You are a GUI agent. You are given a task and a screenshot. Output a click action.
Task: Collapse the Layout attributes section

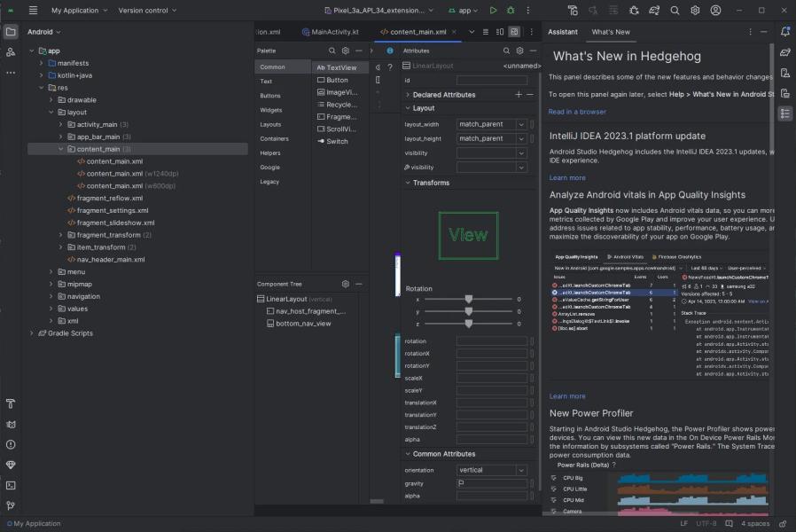[x=408, y=108]
